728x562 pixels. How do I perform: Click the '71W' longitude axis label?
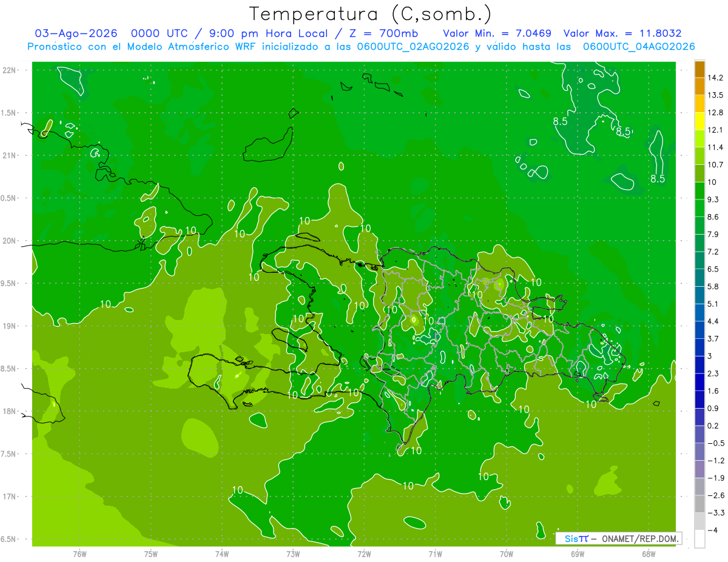pos(435,554)
